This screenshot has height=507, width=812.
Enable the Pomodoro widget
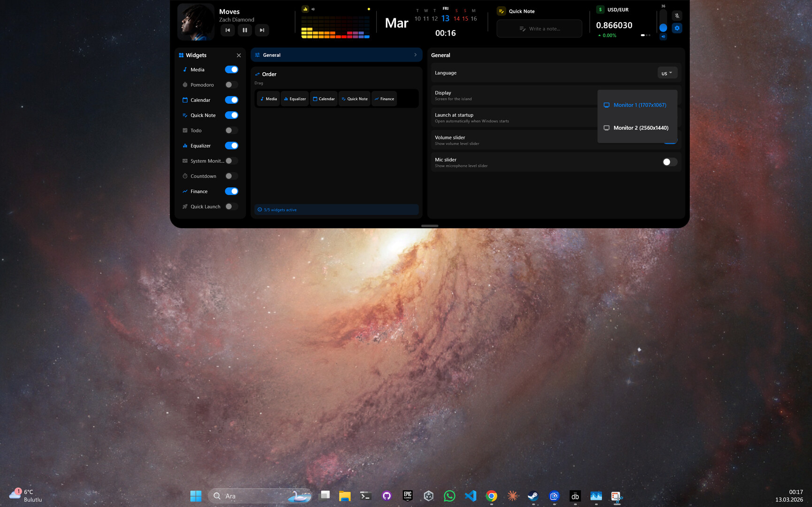tap(231, 85)
